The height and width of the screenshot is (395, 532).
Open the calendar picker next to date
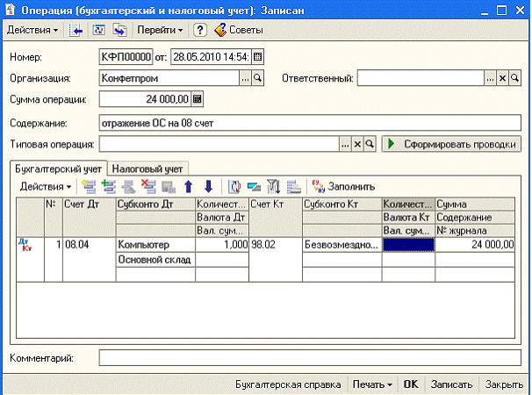click(x=257, y=57)
